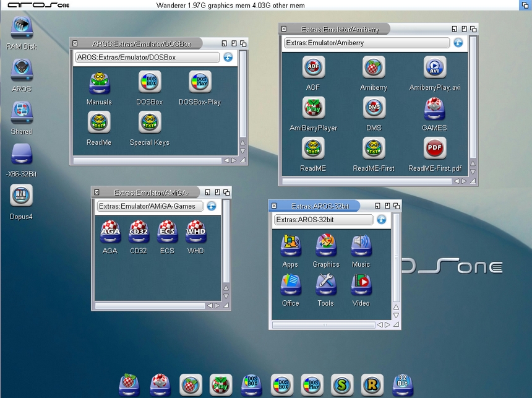Open the Amiberry emulator icon in the Amiberry window
The width and height of the screenshot is (532, 398).
point(373,67)
